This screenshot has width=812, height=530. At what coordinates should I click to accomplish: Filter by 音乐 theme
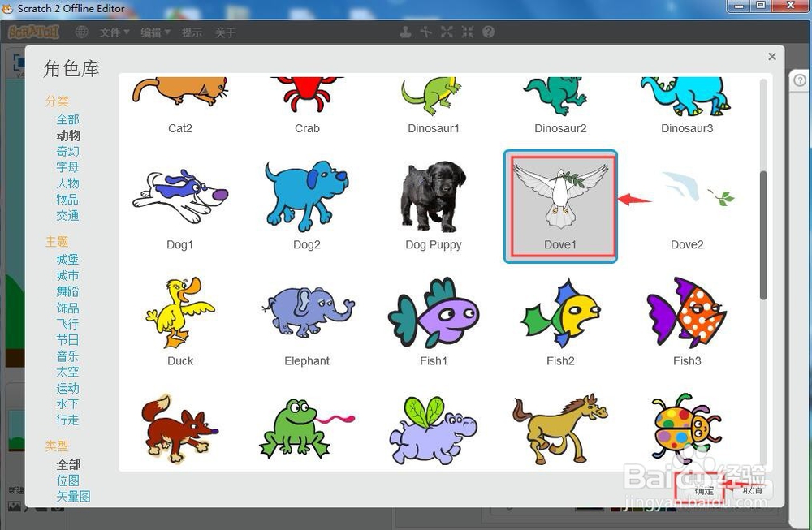pos(68,356)
